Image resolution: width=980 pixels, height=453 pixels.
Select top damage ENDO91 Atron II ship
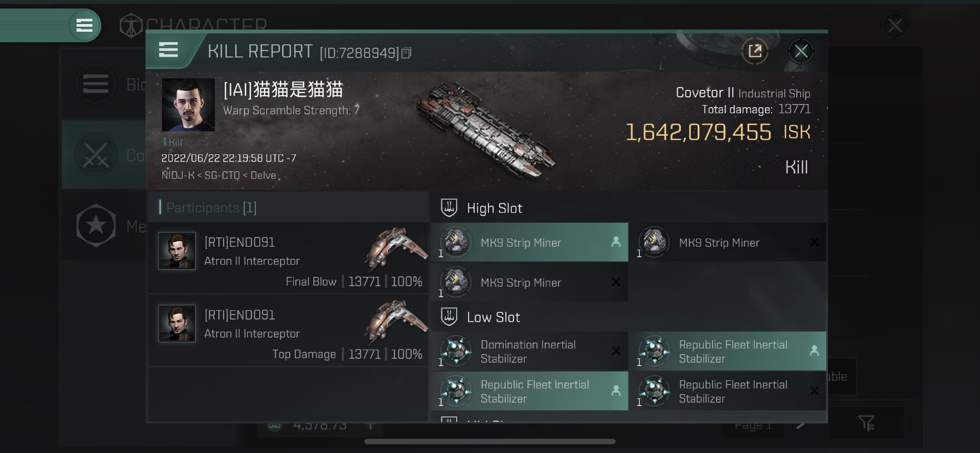395,321
